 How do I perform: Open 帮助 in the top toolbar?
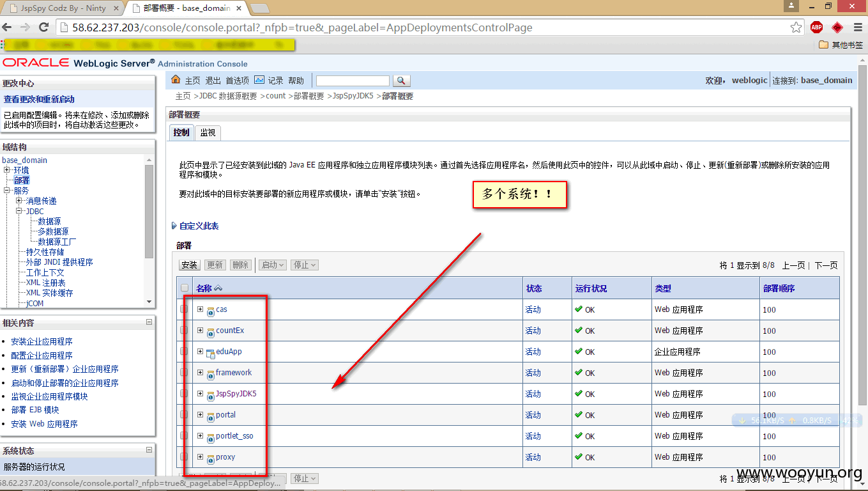click(x=296, y=81)
